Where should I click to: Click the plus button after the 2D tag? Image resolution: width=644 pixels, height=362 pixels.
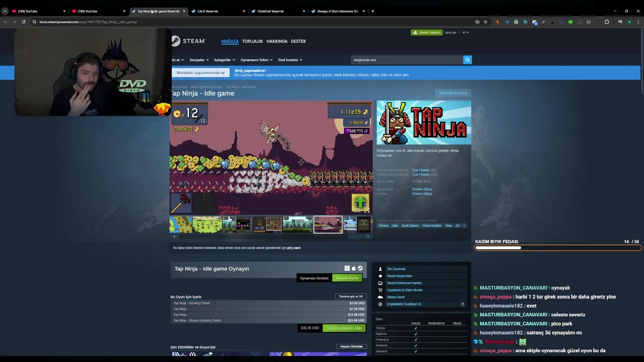[x=464, y=226]
